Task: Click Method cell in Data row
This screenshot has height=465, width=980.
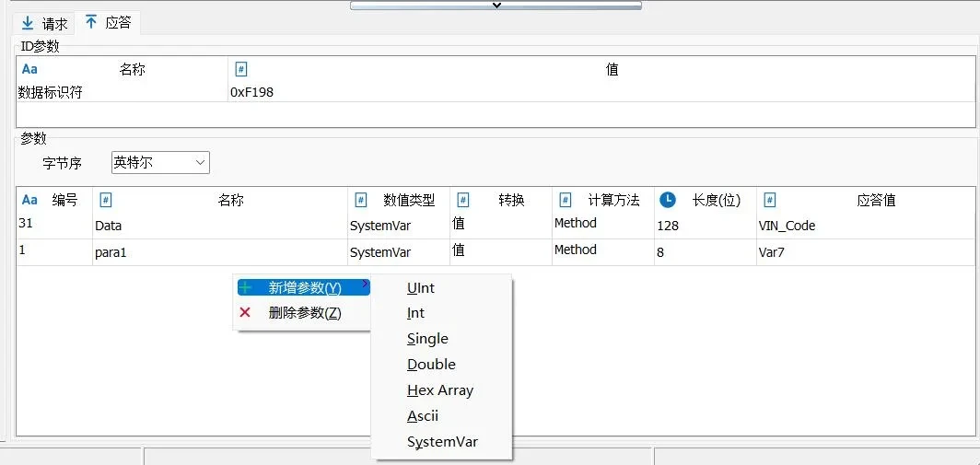Action: tap(602, 226)
